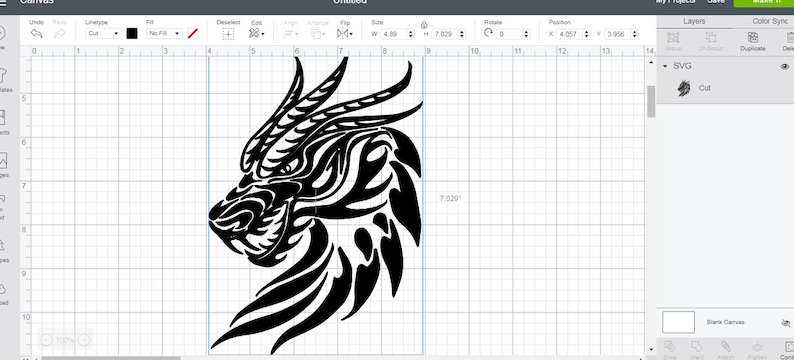
Task: Click the New project sidebar icon
Action: (x=3, y=33)
